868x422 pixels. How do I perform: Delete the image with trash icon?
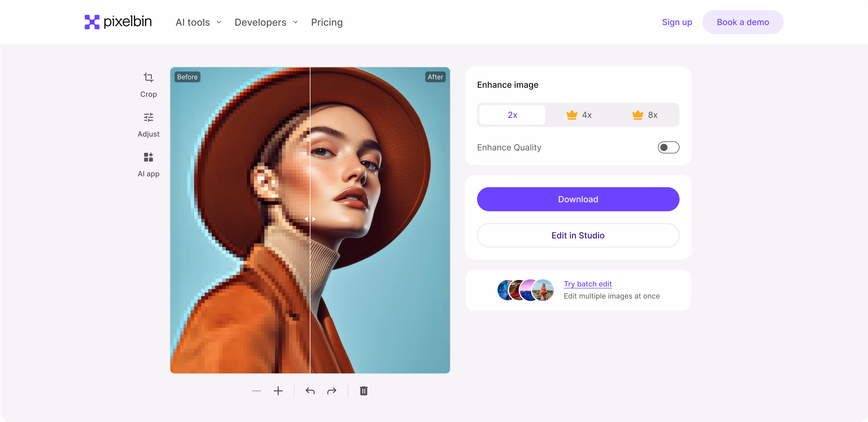click(x=364, y=391)
